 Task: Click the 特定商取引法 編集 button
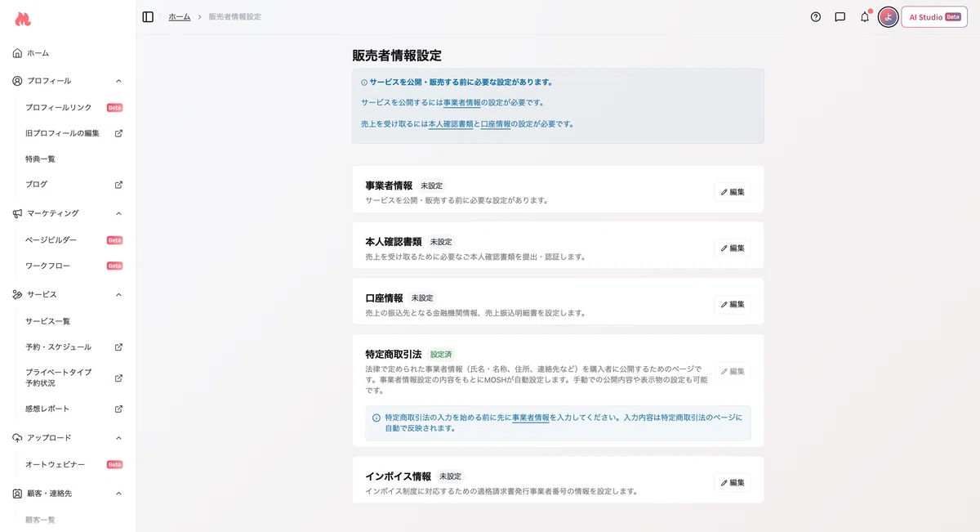[733, 371]
